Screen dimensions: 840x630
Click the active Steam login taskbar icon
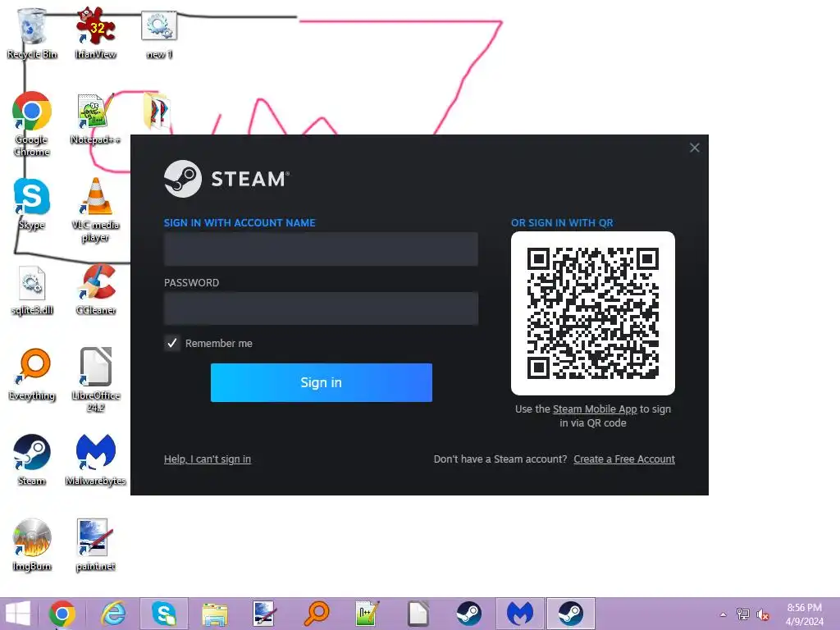click(571, 614)
